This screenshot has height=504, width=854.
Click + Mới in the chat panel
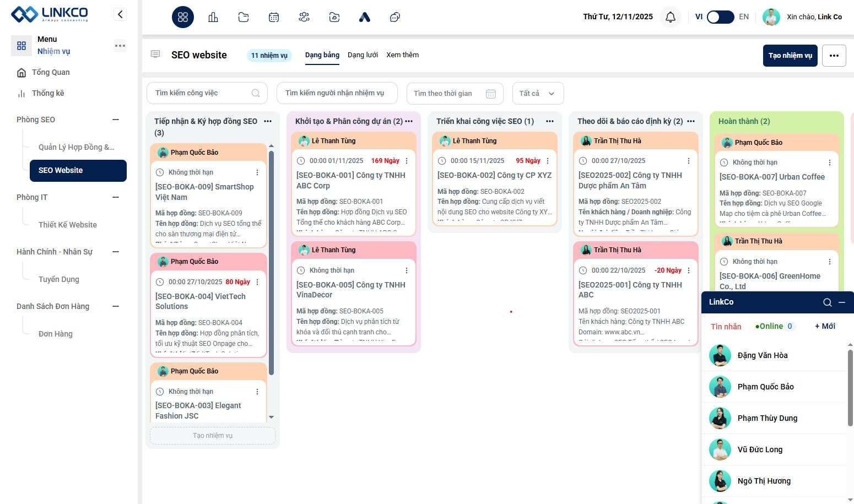click(825, 326)
